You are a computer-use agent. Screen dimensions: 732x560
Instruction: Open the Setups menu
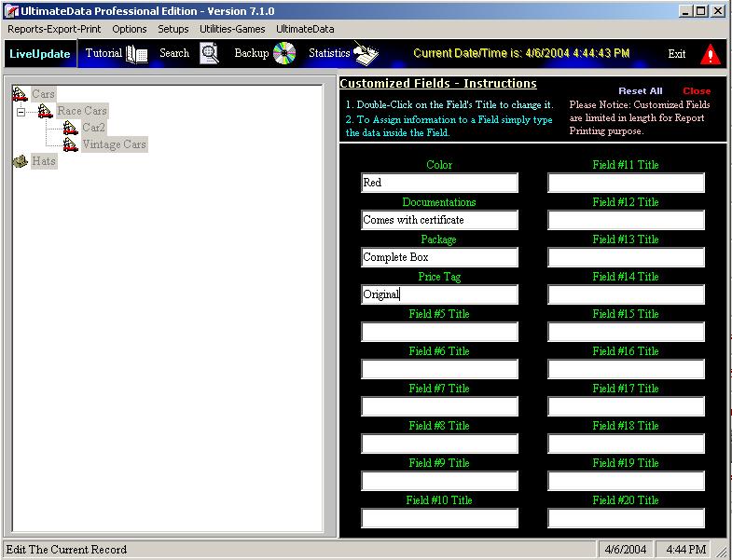coord(173,29)
